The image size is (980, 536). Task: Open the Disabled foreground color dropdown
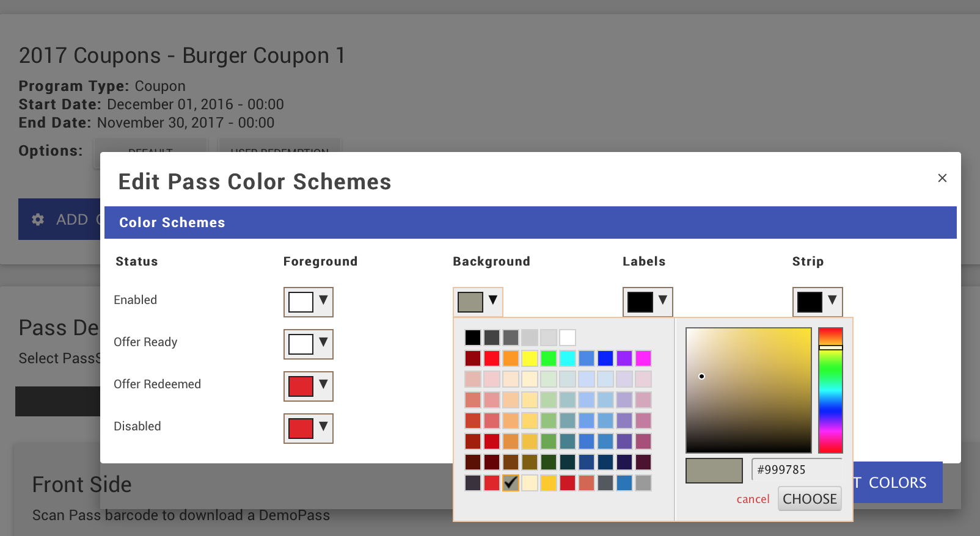[308, 428]
